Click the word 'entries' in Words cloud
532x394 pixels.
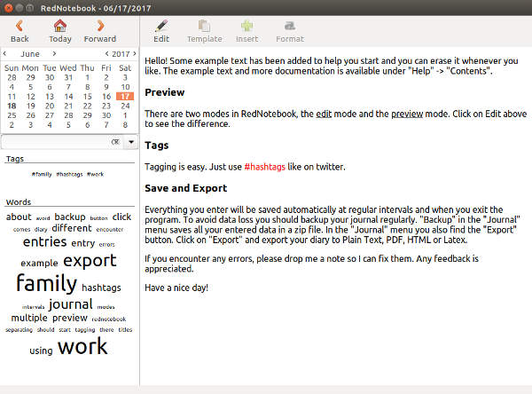pos(45,242)
